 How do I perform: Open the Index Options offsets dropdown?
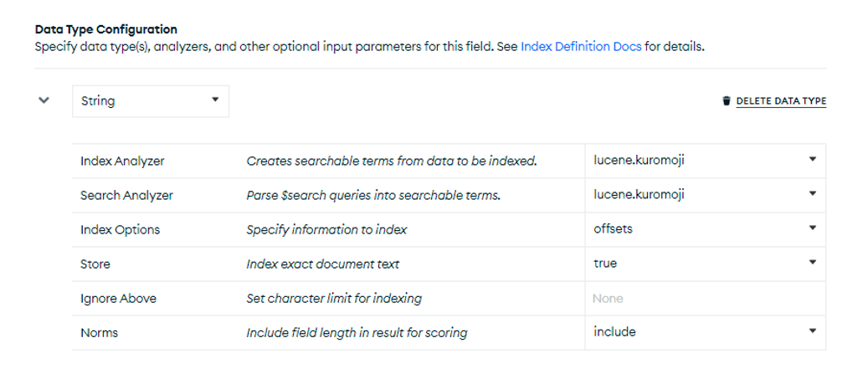pos(706,229)
